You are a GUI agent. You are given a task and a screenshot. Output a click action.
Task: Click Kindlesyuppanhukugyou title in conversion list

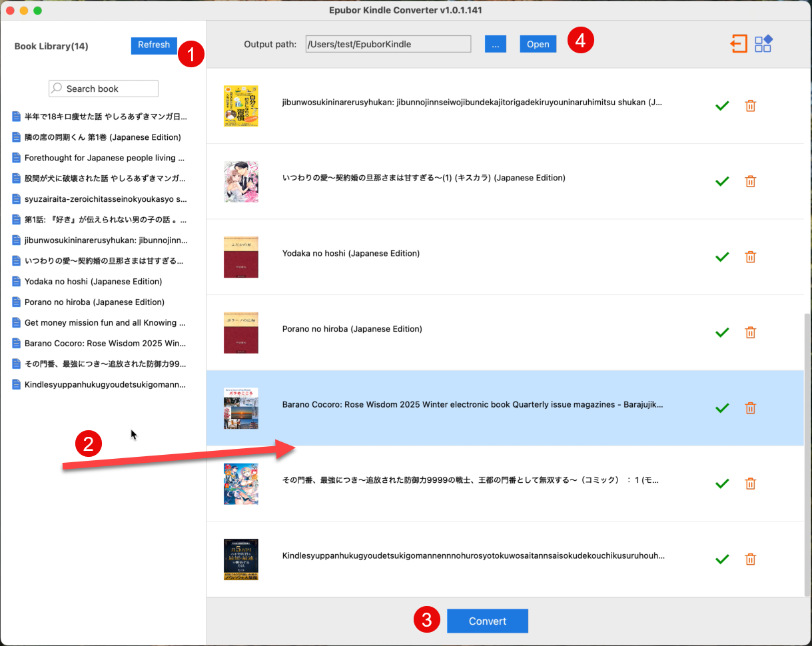(x=474, y=556)
